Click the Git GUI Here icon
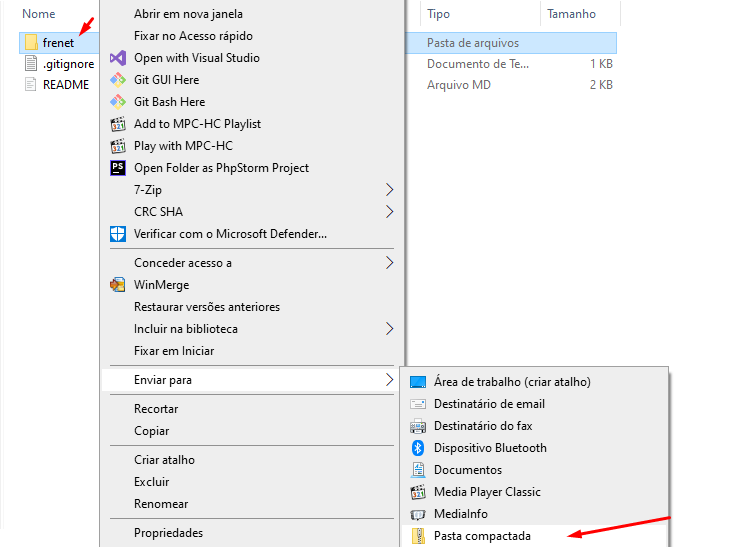 (x=117, y=80)
